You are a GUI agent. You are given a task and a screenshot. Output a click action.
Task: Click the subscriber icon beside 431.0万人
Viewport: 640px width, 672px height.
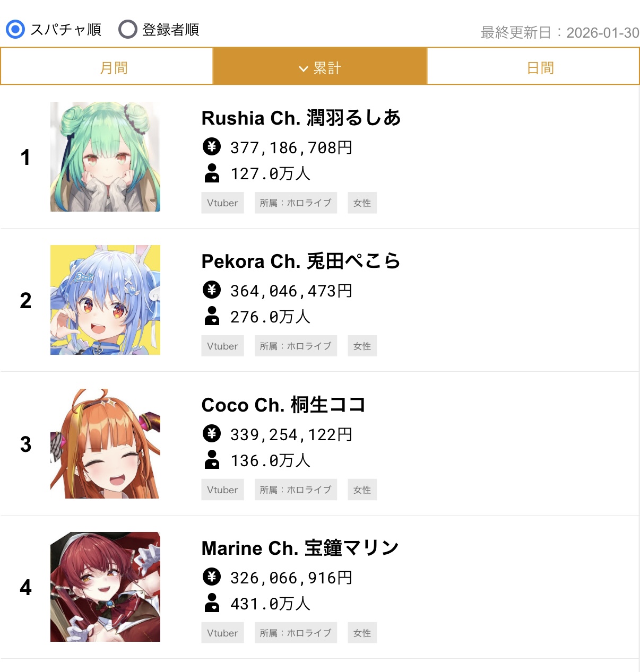[212, 603]
